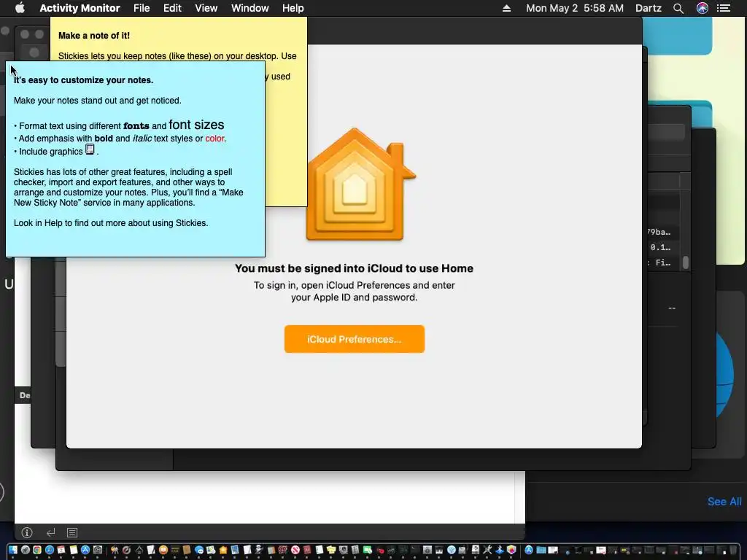The width and height of the screenshot is (747, 560).
Task: Click the graphics image in the blue sticky note
Action: pos(90,149)
